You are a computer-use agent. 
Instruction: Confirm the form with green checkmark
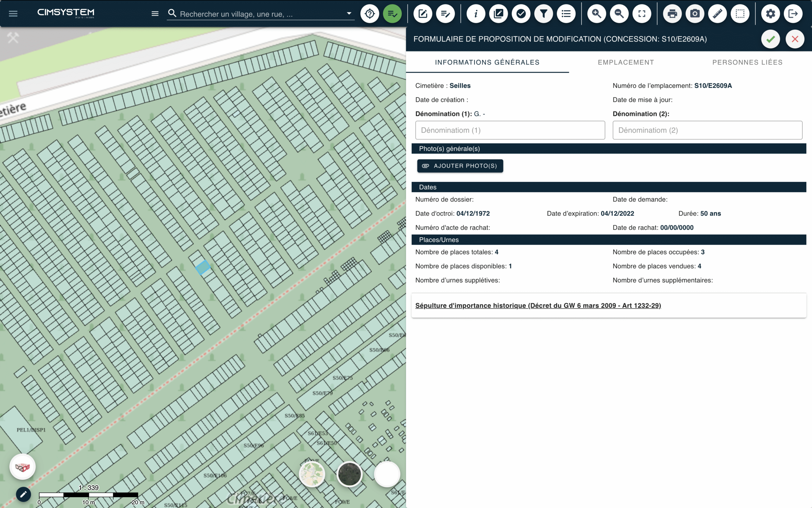pos(770,39)
